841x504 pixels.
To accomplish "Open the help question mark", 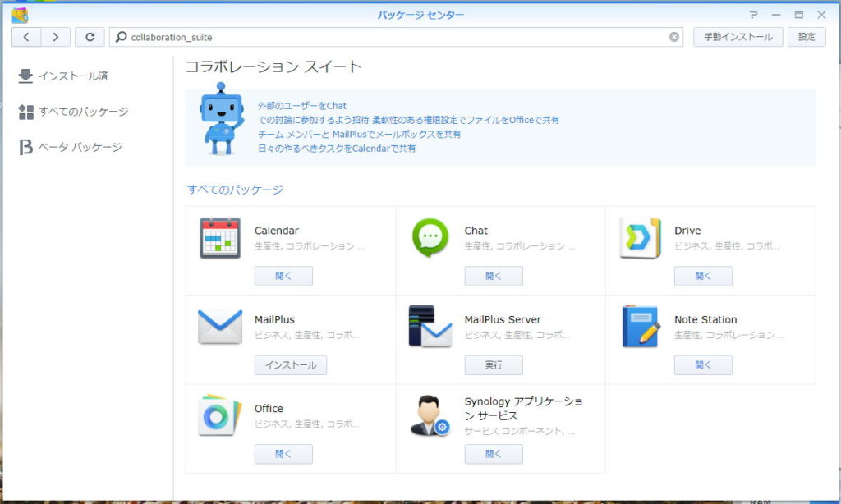I will 754,15.
